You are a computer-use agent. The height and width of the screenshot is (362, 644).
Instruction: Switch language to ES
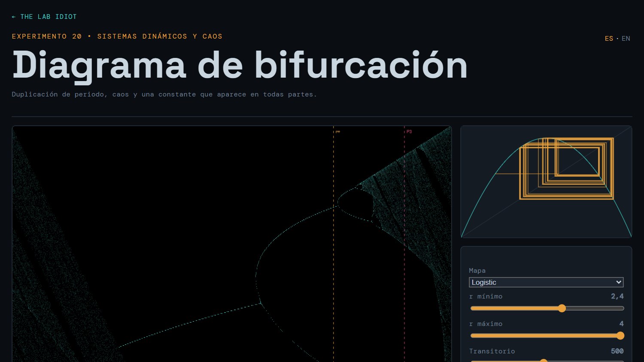tap(609, 39)
